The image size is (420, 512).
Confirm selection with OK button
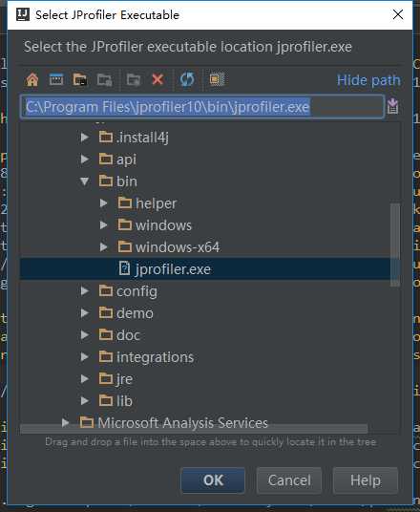pos(213,480)
